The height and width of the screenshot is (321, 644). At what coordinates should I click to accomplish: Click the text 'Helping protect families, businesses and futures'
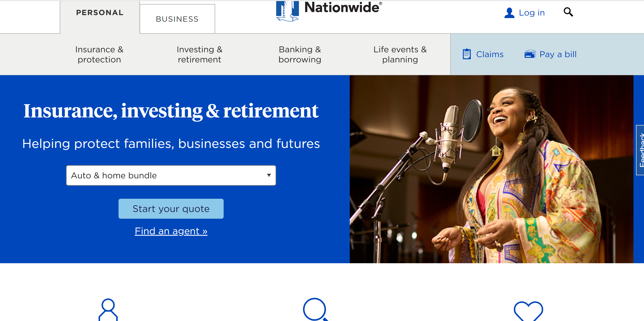point(171,144)
